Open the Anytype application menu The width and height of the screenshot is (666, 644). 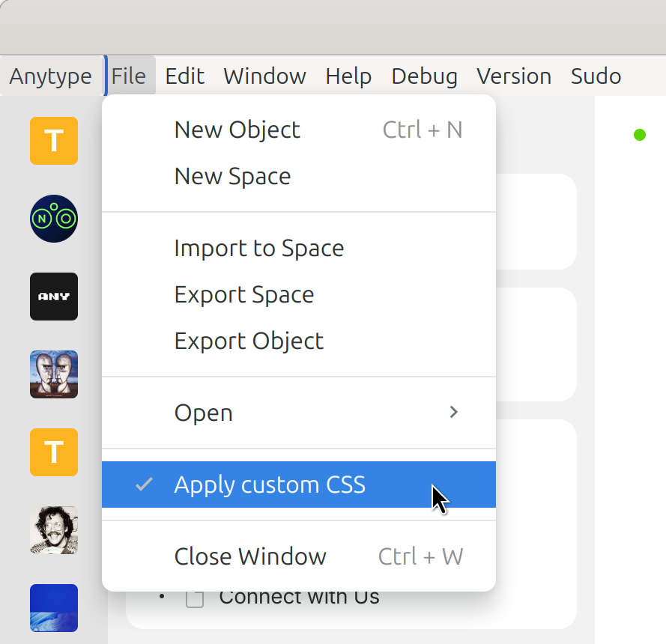(50, 76)
